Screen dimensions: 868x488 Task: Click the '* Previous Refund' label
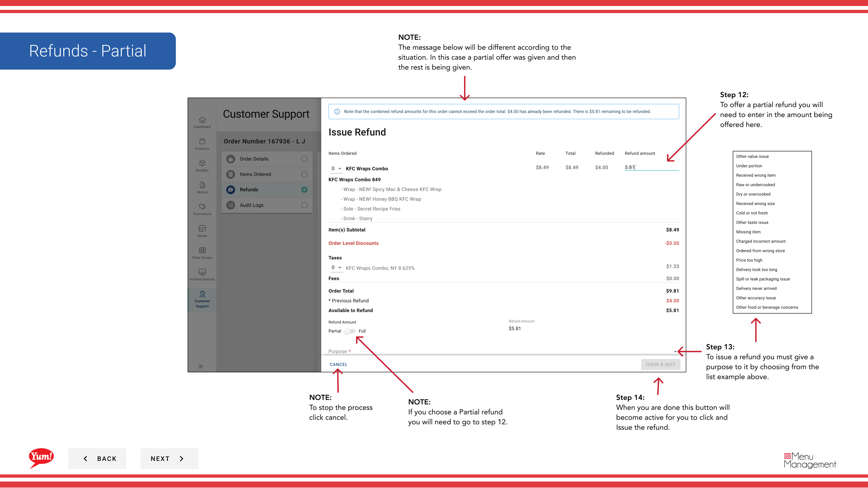[x=348, y=301]
